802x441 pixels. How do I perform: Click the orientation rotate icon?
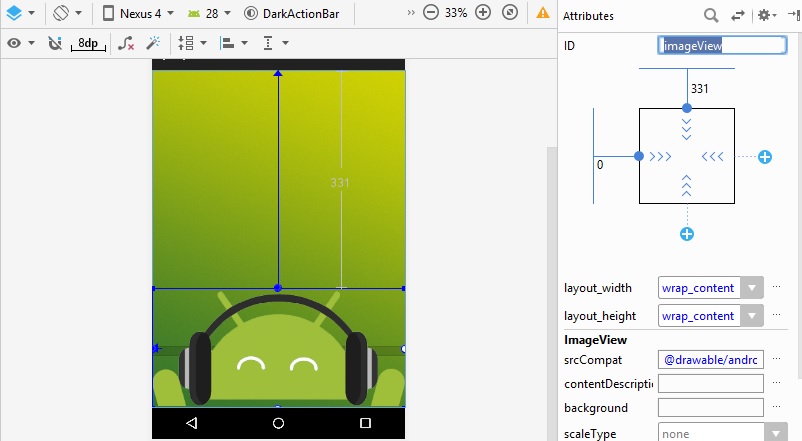pos(66,14)
